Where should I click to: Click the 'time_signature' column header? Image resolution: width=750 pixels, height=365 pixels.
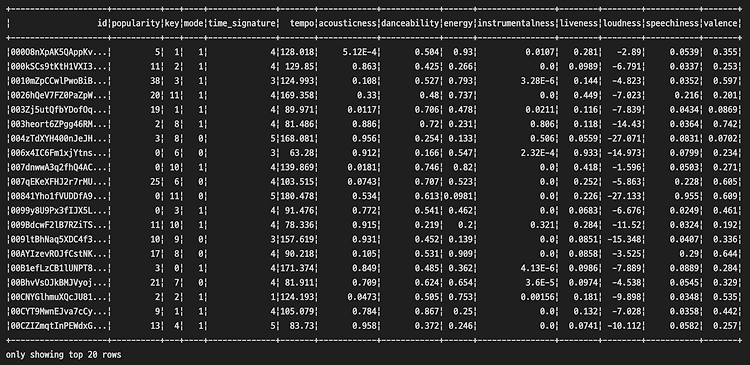coord(242,23)
